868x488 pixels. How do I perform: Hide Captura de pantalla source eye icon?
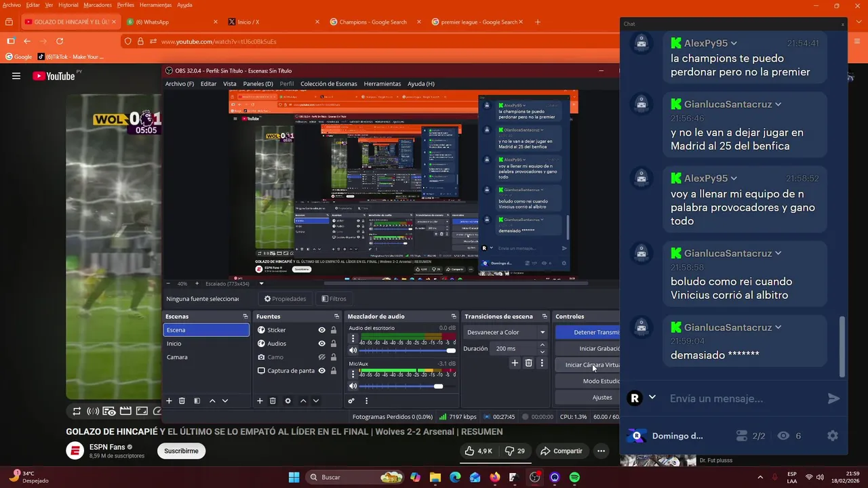point(322,371)
